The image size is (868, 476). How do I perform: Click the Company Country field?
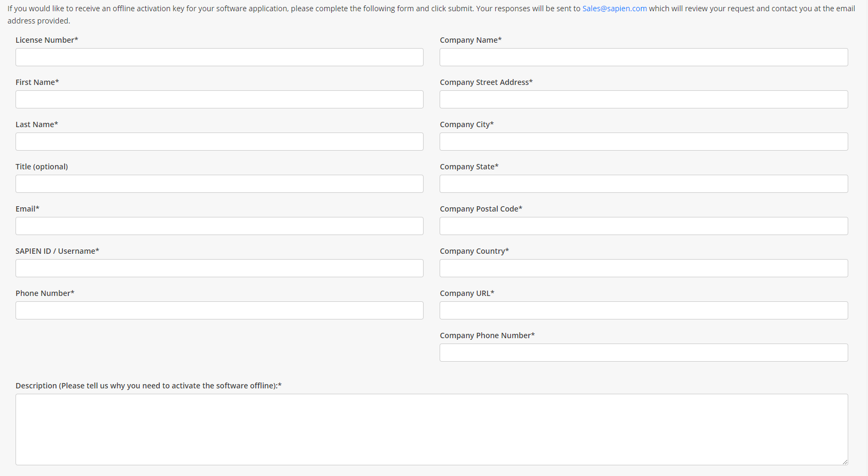644,268
